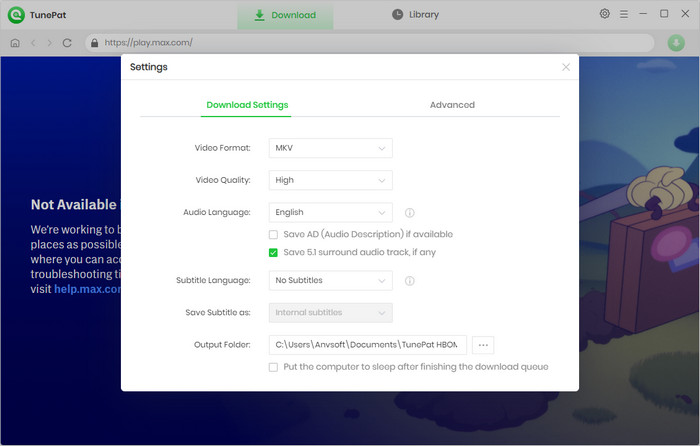
Task: Maximize the TunePat window
Action: pyautogui.click(x=664, y=14)
